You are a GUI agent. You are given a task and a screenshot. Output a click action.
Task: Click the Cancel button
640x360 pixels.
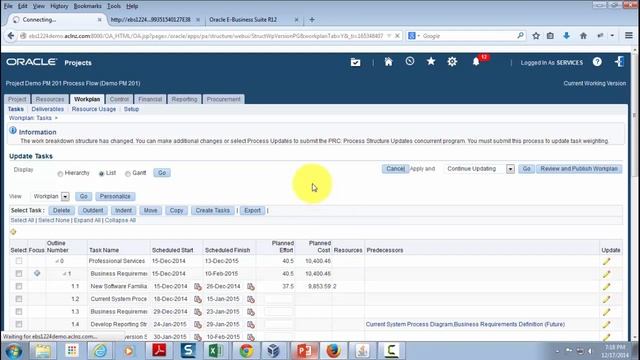395,169
